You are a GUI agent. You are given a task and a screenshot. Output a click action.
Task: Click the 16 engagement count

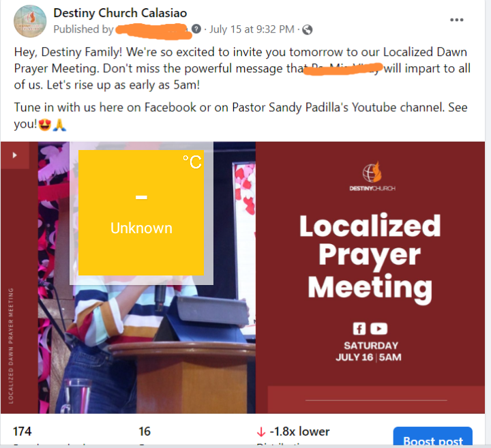145,431
